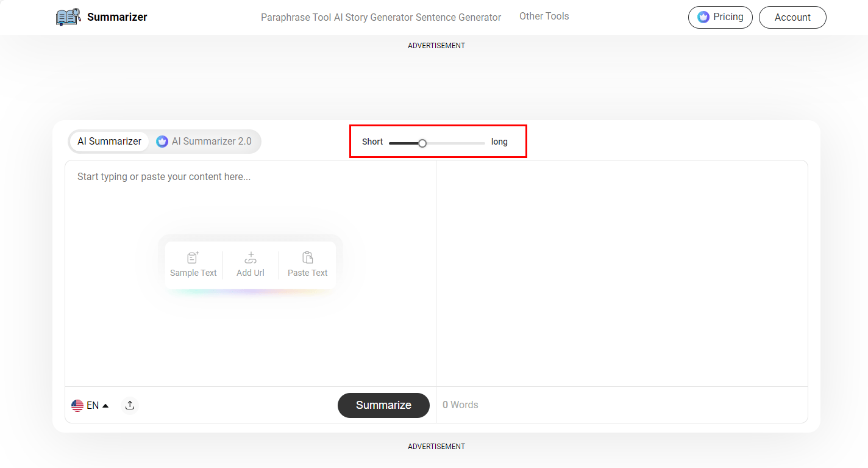This screenshot has width=868, height=468.
Task: Click the long end of the length slider track
Action: pyautogui.click(x=482, y=143)
